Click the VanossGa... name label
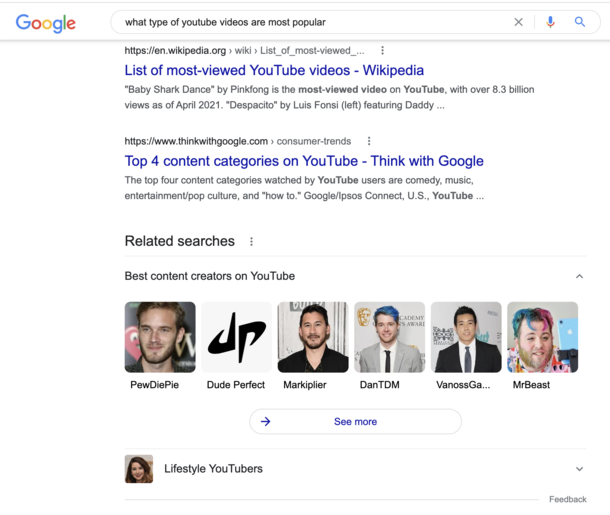This screenshot has width=610, height=515. point(463,385)
